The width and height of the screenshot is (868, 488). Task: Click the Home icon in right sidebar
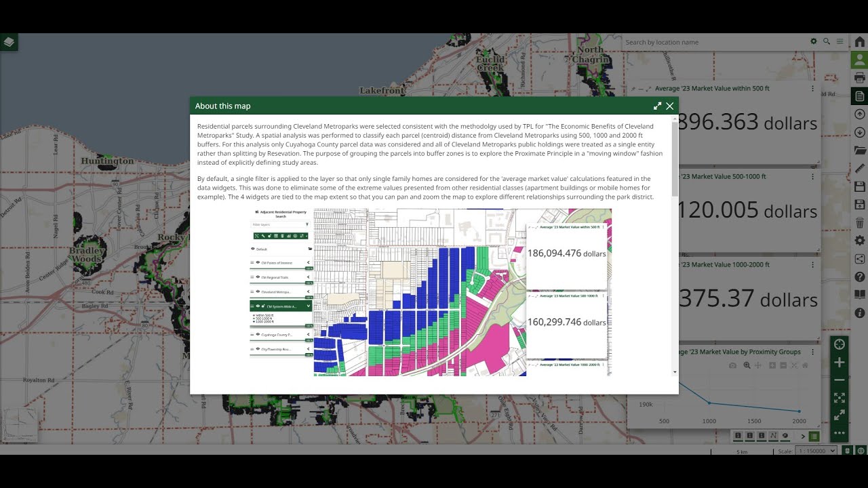pos(859,42)
